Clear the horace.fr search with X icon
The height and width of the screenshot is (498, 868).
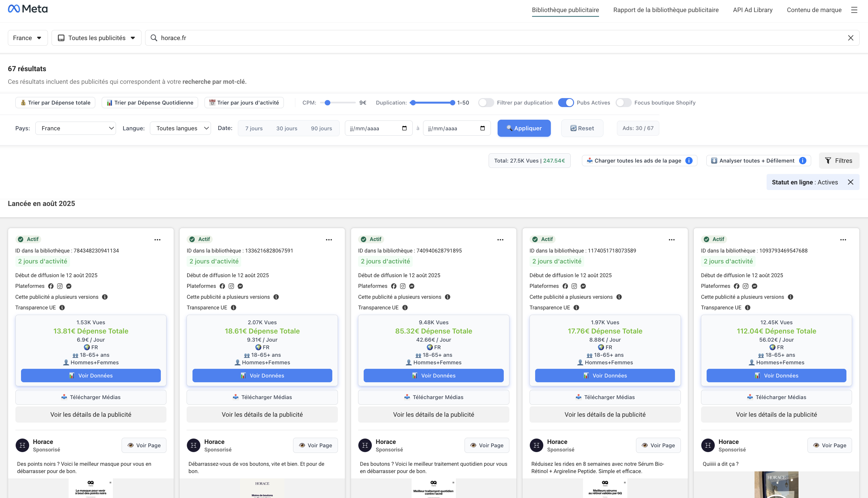pos(851,38)
